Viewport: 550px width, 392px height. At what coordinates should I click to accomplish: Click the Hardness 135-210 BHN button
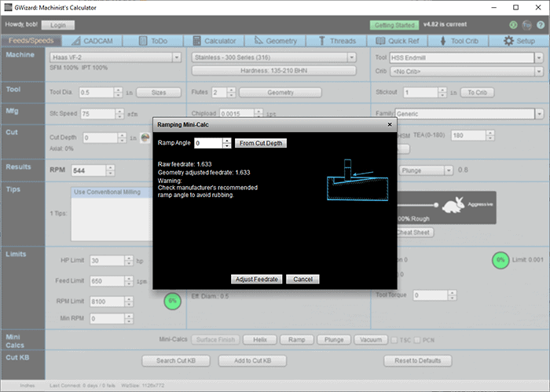[x=274, y=71]
